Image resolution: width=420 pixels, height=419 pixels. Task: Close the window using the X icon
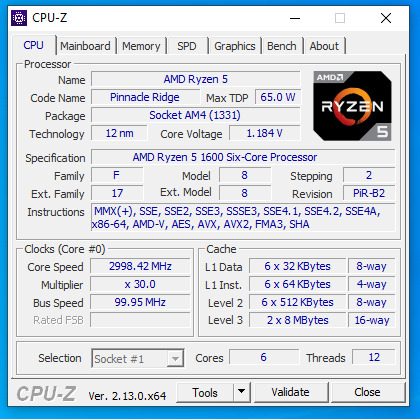(386, 18)
